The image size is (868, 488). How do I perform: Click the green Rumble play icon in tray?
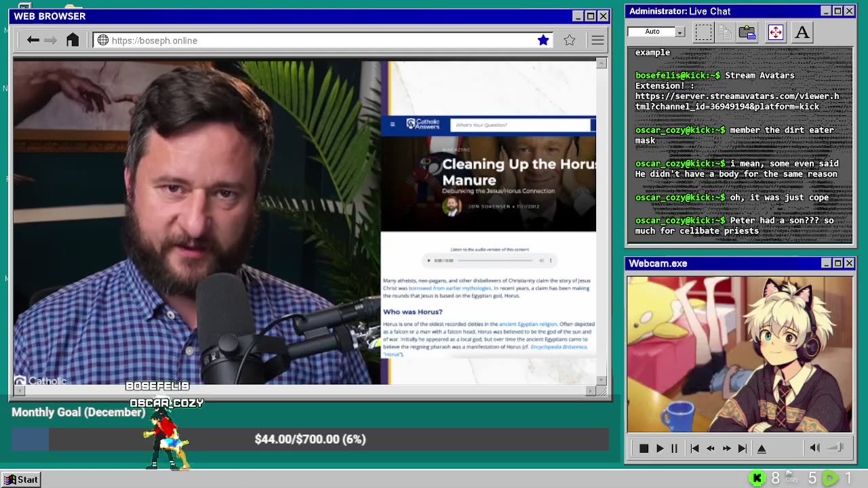pyautogui.click(x=830, y=479)
